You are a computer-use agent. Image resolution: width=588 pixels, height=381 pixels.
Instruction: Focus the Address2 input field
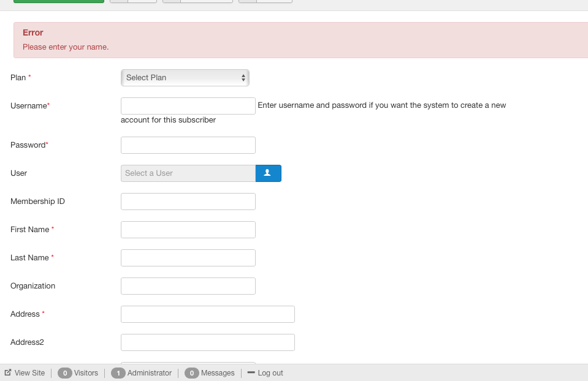[x=208, y=342]
